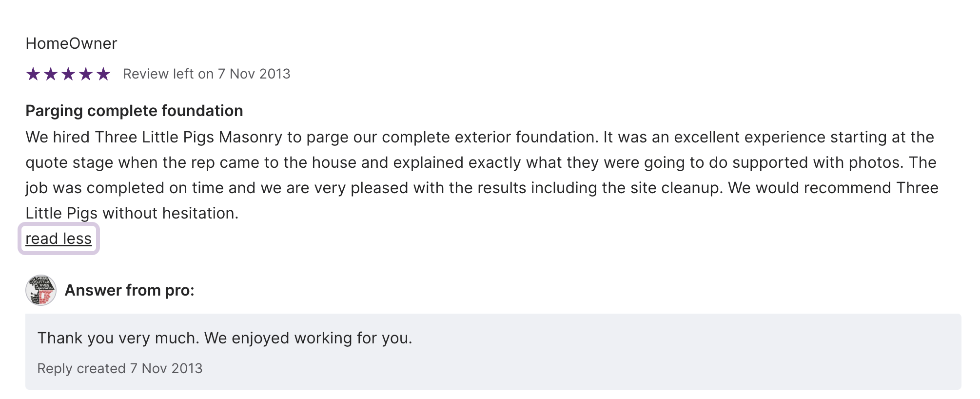Viewport: 980px width, 399px height.
Task: Click the Three Little Pigs pro avatar
Action: click(41, 290)
